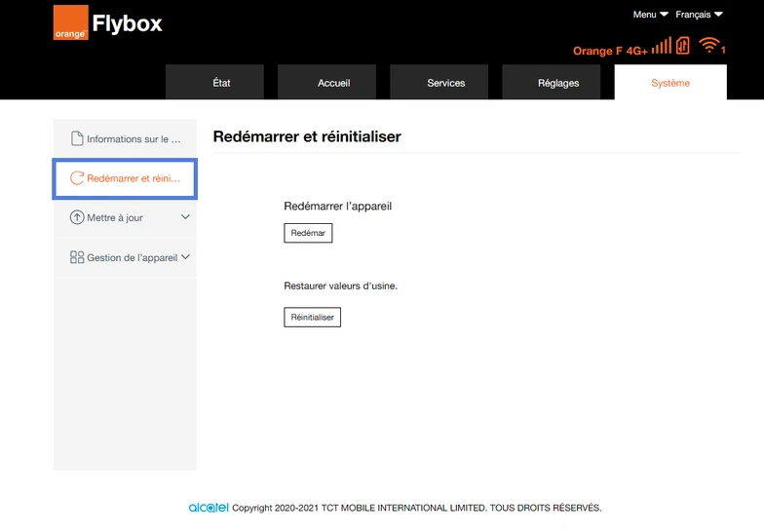The height and width of the screenshot is (532, 764).
Task: Open the Réglages tab
Action: (552, 82)
